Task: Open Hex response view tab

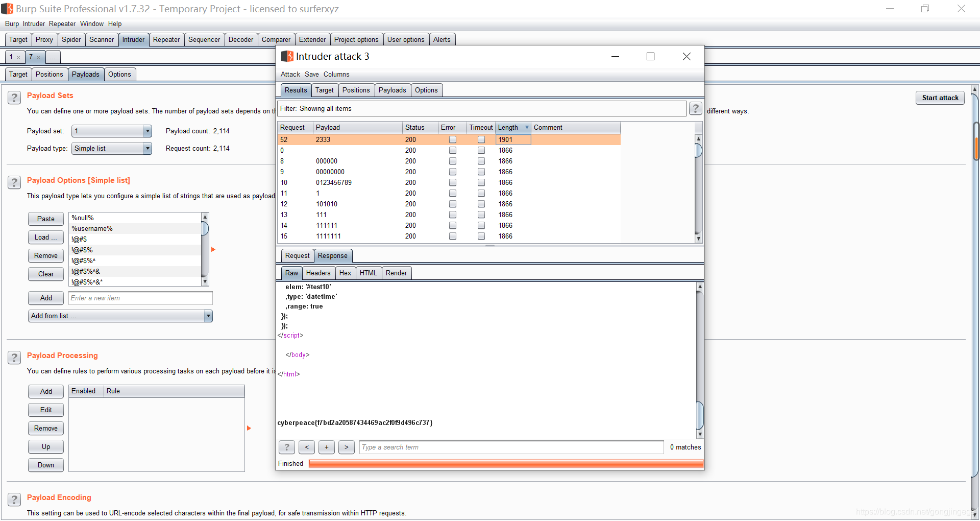Action: click(346, 273)
